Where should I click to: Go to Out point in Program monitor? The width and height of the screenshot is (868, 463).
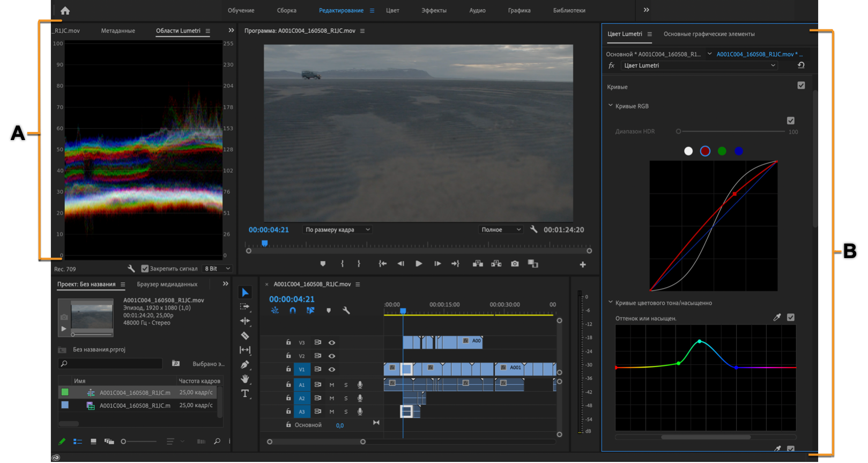pyautogui.click(x=455, y=264)
